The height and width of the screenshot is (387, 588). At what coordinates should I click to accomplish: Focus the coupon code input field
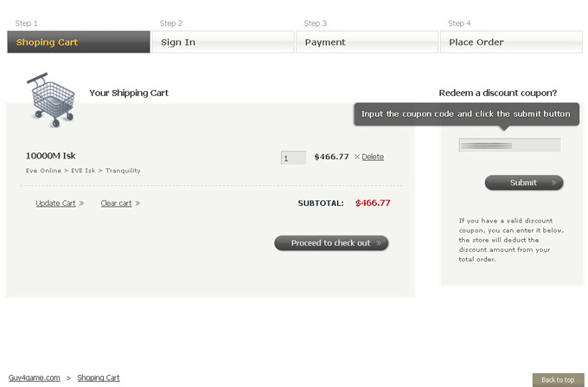point(510,145)
